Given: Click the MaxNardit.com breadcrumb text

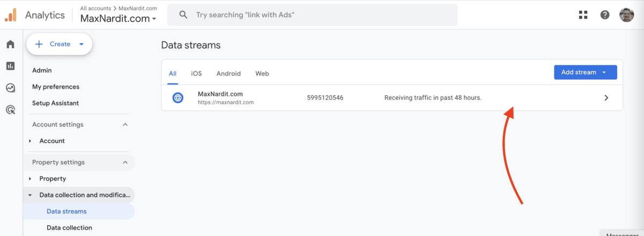Looking at the screenshot, I should (138, 8).
